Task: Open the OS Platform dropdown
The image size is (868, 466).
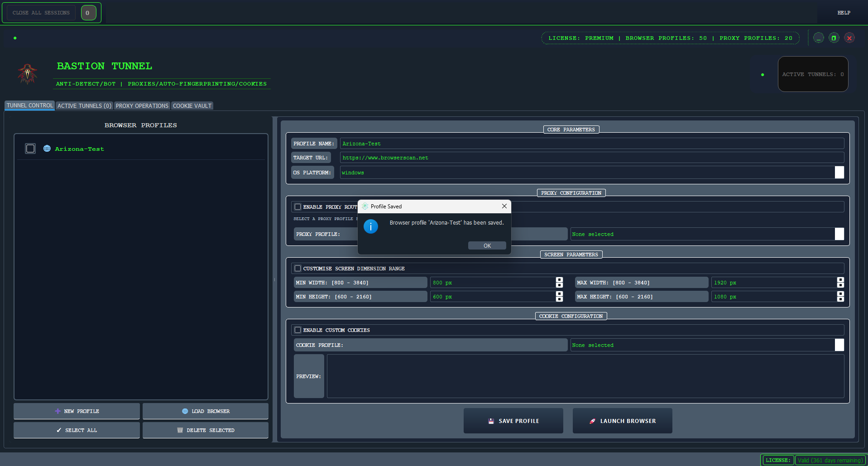Action: (839, 173)
